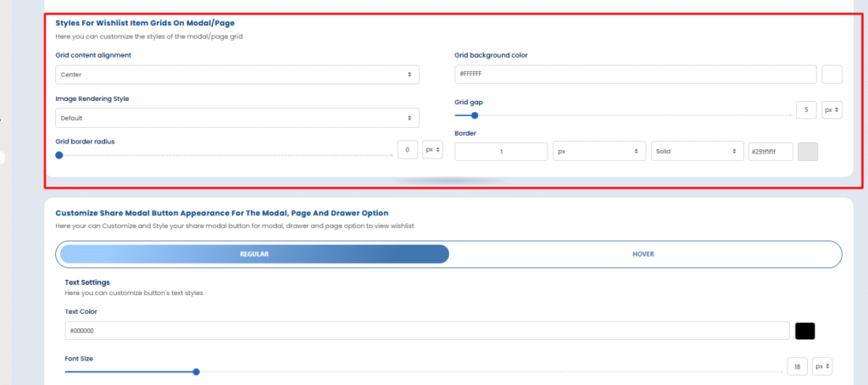This screenshot has width=868, height=385.
Task: Open the Grid border radius unit selector
Action: click(x=432, y=149)
